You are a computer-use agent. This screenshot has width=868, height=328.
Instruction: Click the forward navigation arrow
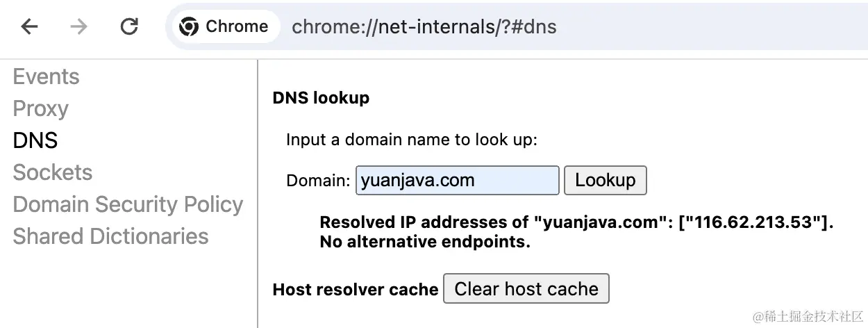[78, 27]
